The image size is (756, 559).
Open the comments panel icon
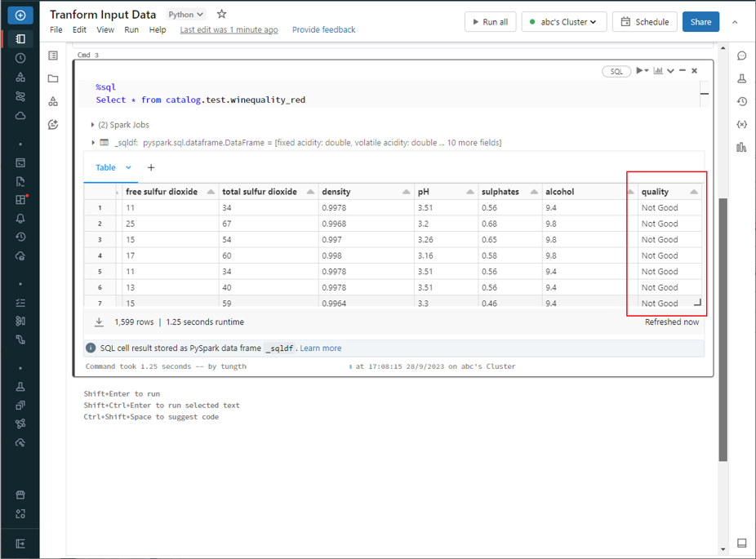coord(741,56)
